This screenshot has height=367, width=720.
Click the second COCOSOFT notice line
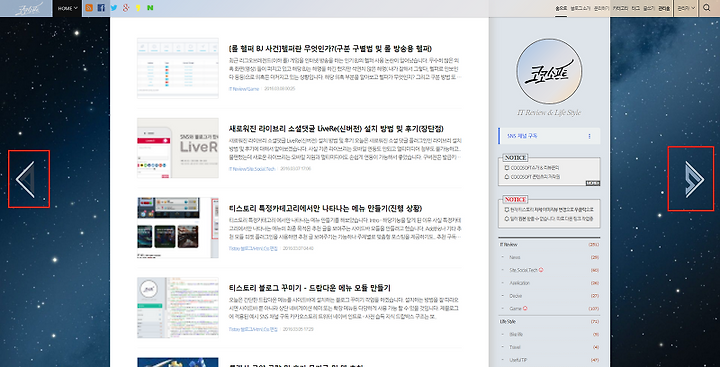pyautogui.click(x=532, y=176)
